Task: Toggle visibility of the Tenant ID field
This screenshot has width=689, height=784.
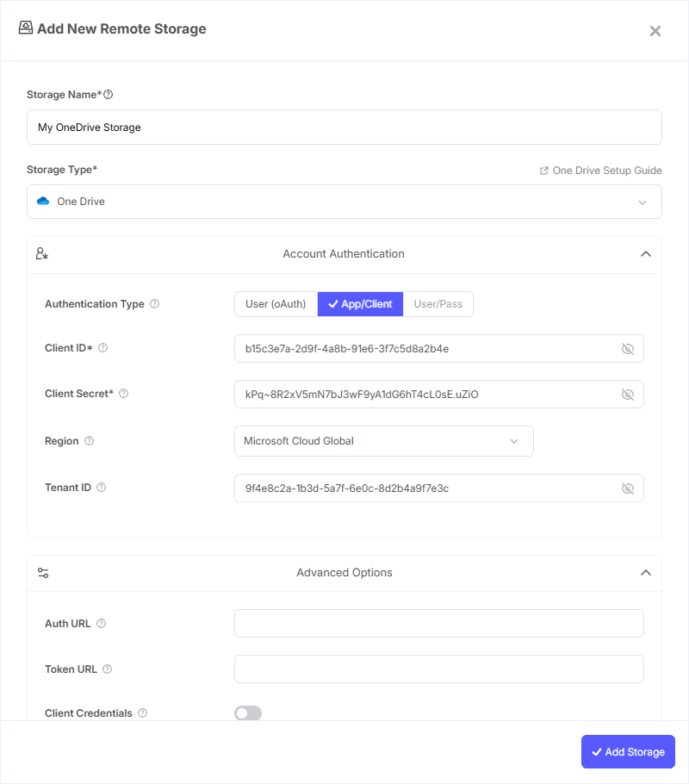Action: 628,488
